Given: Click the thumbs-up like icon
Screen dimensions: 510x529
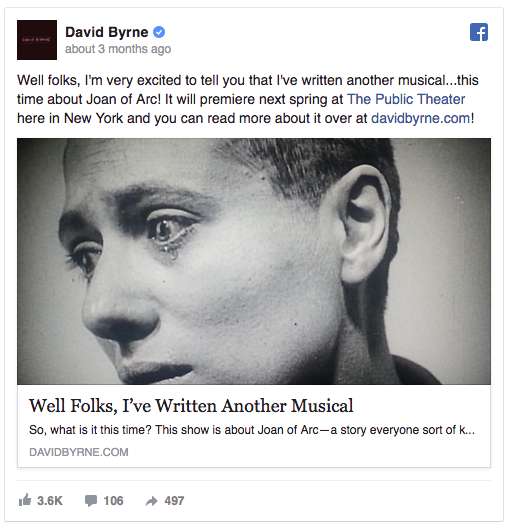Looking at the screenshot, I should click(x=25, y=500).
